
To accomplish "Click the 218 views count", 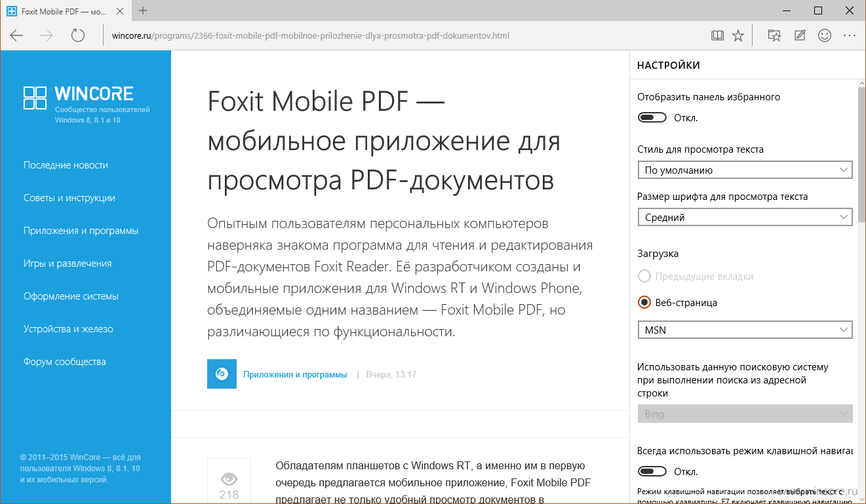I will coord(229,495).
